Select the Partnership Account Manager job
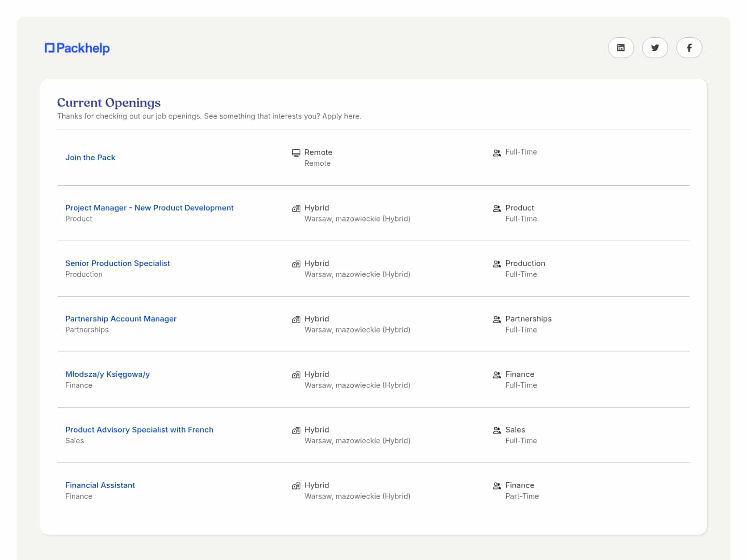 tap(121, 319)
